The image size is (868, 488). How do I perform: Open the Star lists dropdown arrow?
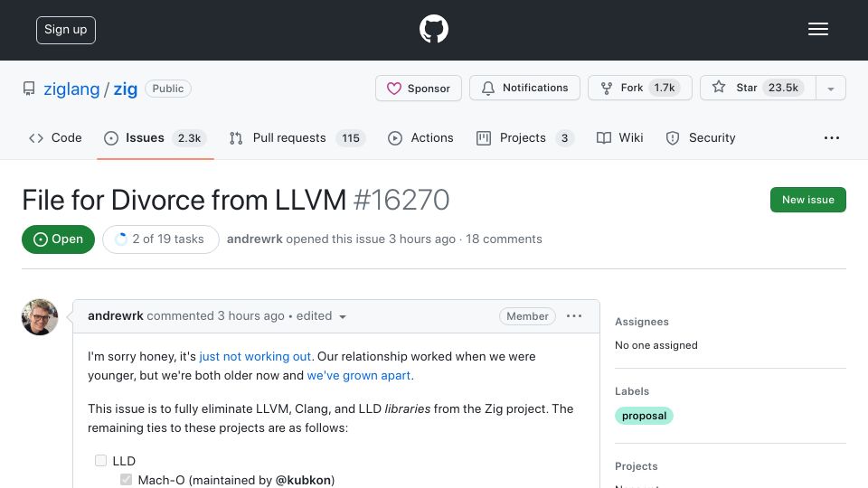[x=830, y=89]
